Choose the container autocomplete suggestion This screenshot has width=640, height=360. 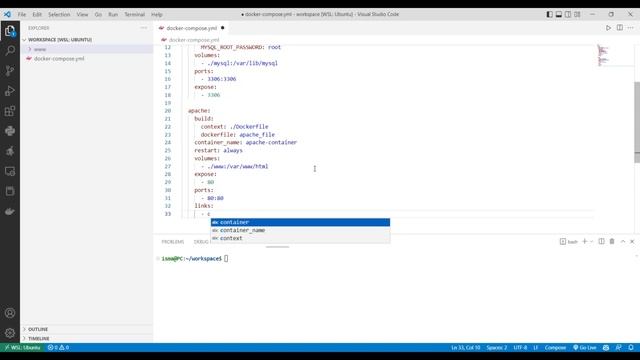click(x=300, y=222)
